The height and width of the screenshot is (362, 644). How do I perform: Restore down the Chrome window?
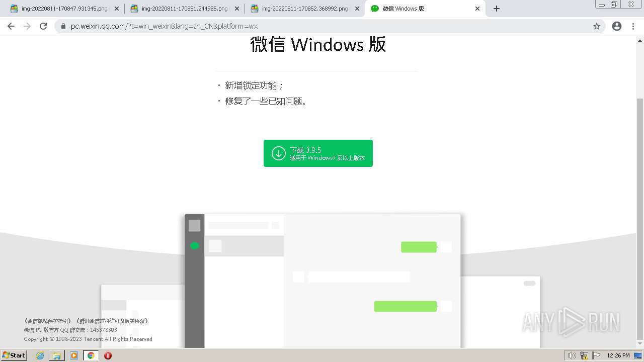tap(614, 5)
